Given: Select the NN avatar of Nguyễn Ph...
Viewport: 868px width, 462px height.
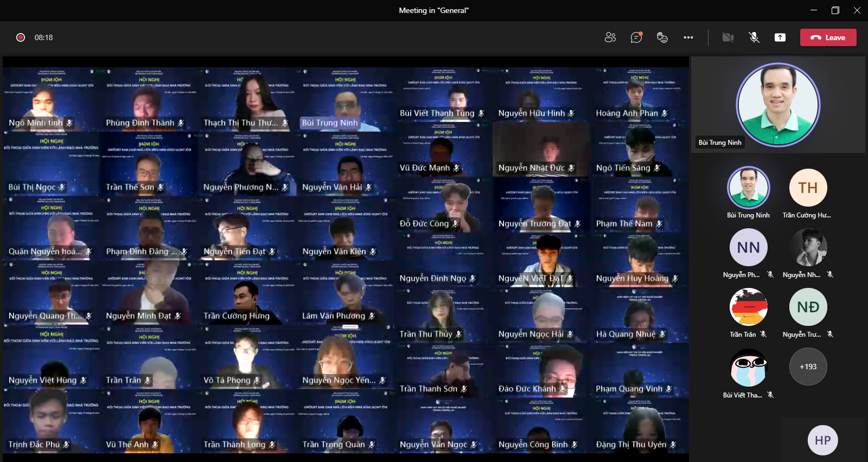Looking at the screenshot, I should tap(748, 247).
